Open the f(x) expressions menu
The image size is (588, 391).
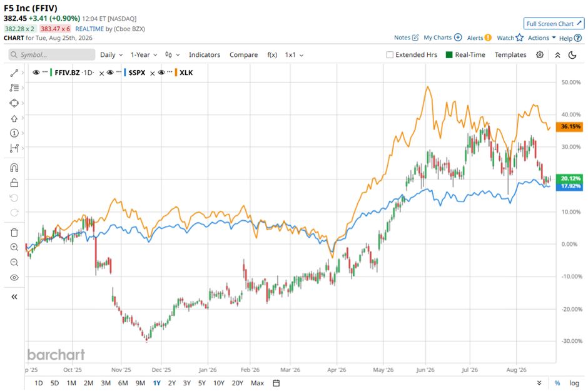(272, 54)
